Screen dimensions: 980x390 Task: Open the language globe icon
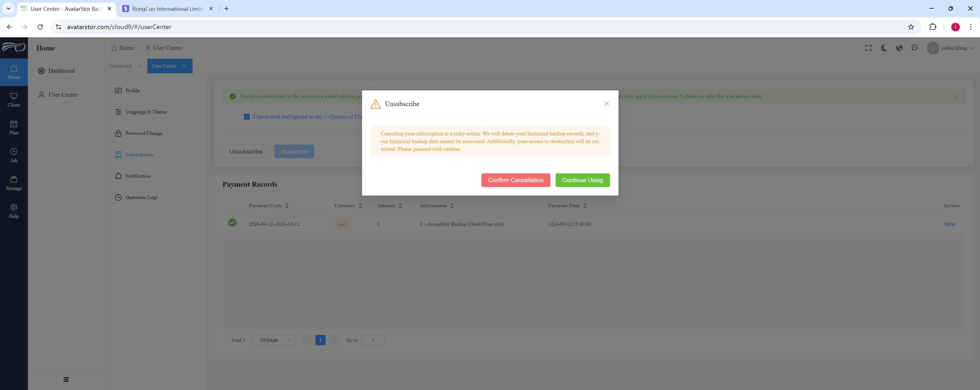[x=899, y=48]
